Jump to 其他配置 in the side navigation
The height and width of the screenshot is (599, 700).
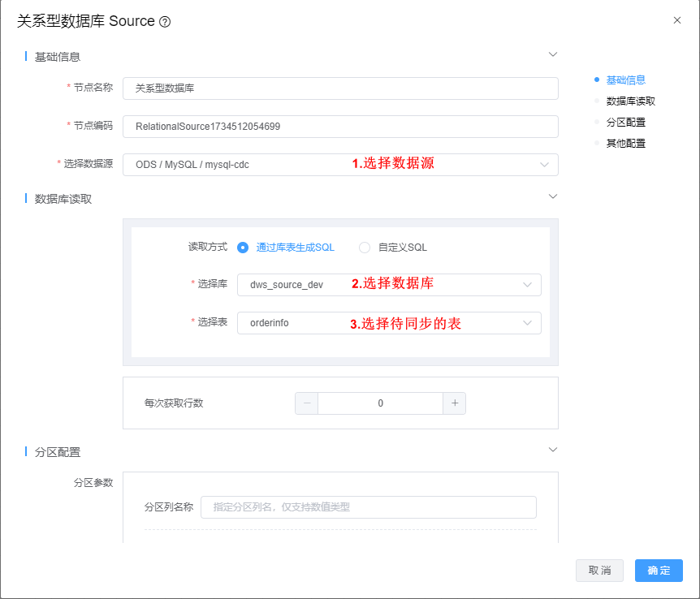pyautogui.click(x=625, y=144)
